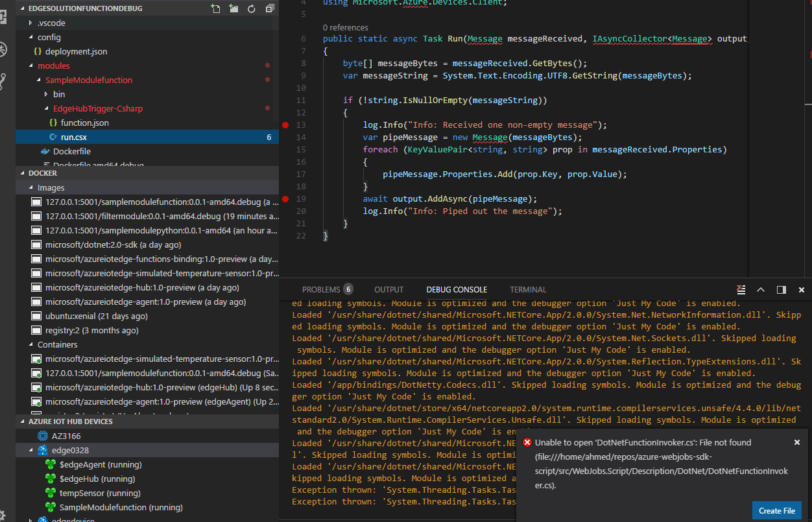
Task: Move the panel to the right side
Action: coord(781,290)
